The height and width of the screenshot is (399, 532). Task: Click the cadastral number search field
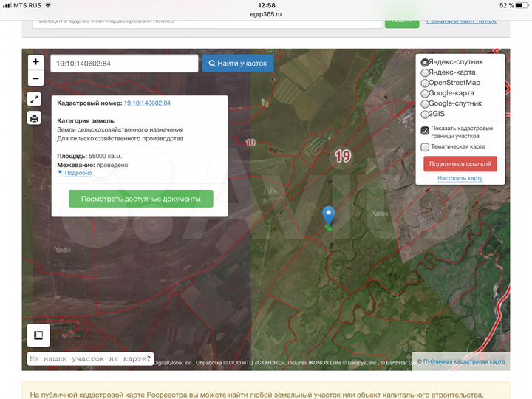(x=123, y=64)
